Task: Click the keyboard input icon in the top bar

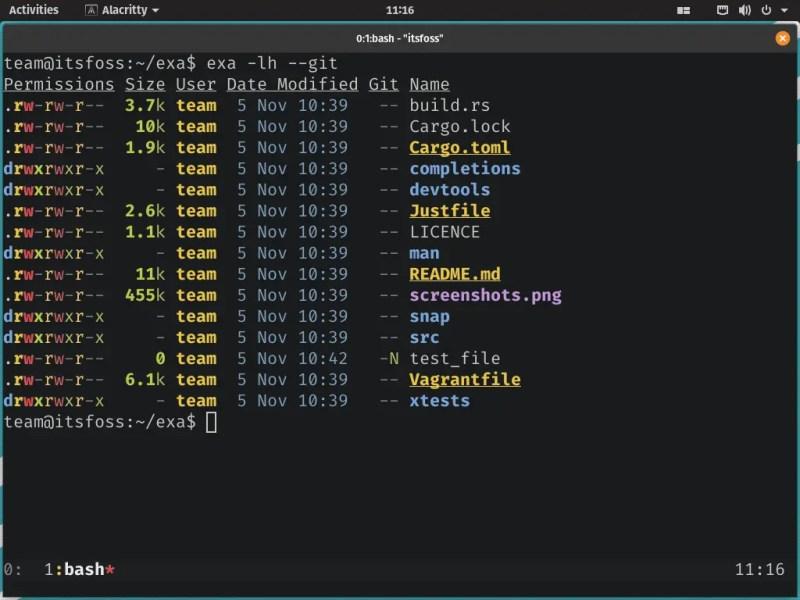Action: pos(723,10)
